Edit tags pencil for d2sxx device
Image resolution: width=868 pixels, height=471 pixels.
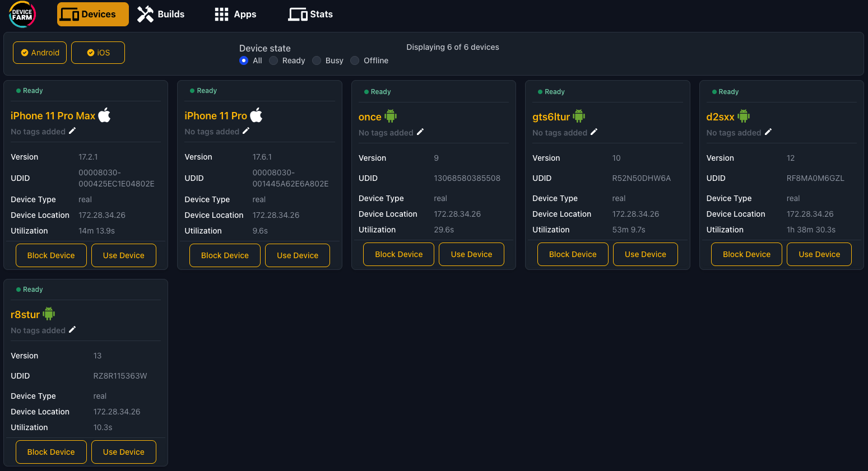768,132
